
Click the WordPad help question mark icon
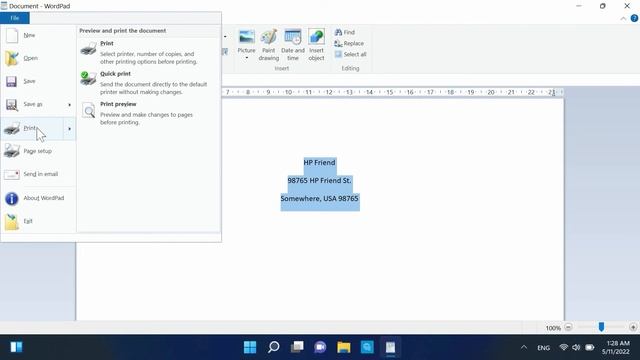click(x=634, y=18)
